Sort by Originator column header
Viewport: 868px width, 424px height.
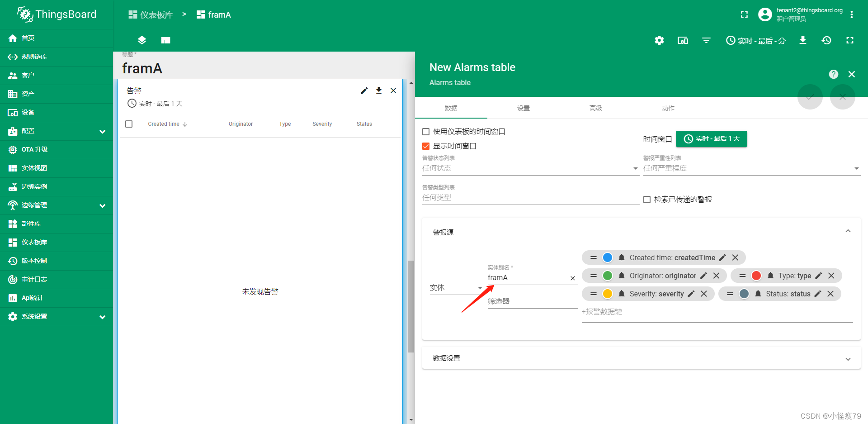241,124
